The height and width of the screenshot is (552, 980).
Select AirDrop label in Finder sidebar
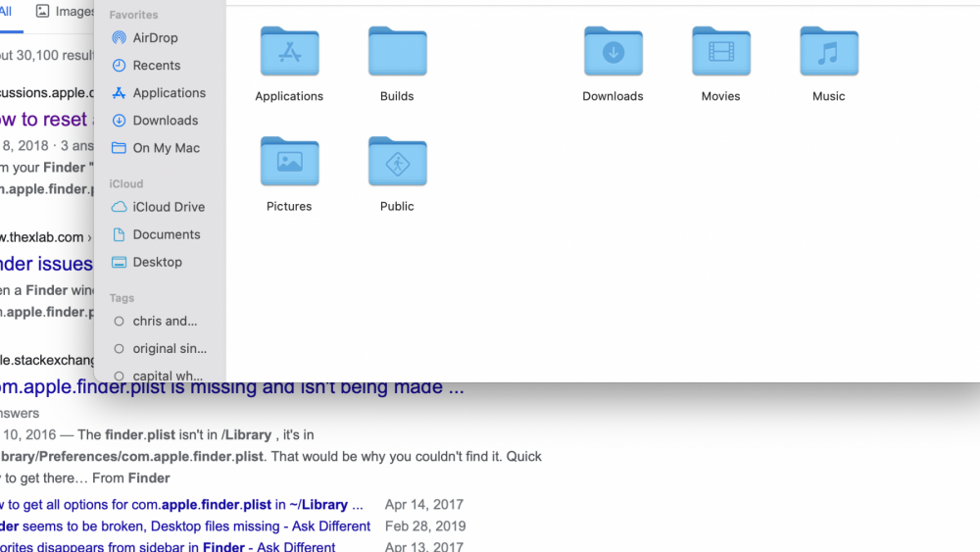tap(155, 38)
